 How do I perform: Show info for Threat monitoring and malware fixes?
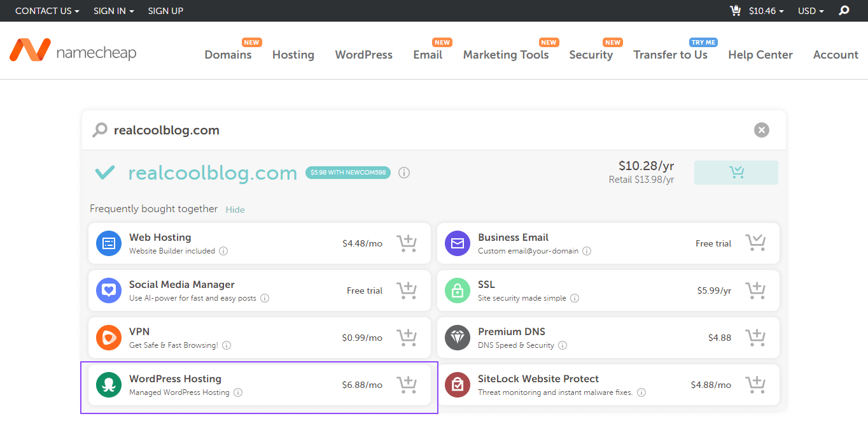click(x=641, y=392)
